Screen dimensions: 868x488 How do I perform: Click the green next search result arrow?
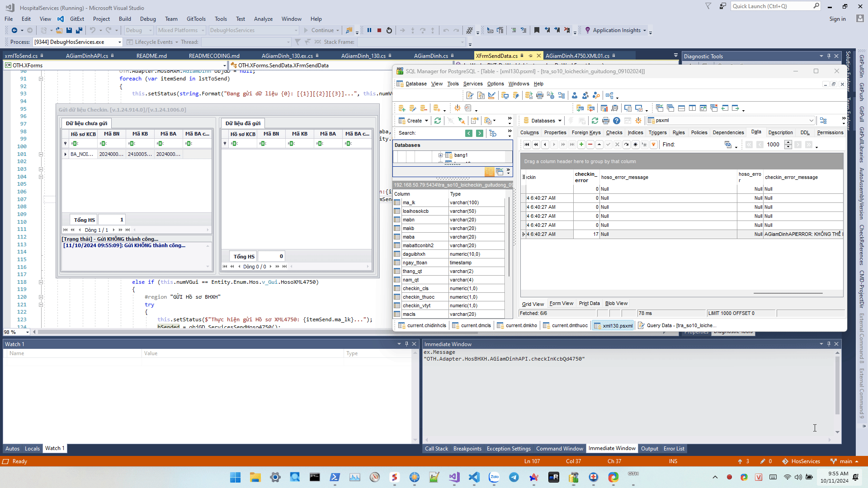pos(480,133)
